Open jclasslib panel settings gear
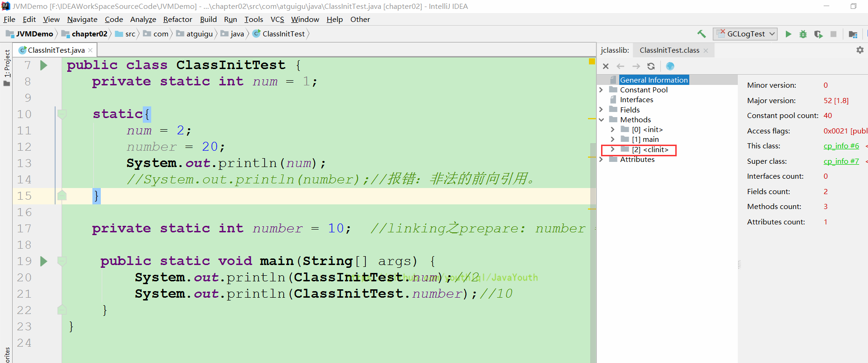 (860, 50)
